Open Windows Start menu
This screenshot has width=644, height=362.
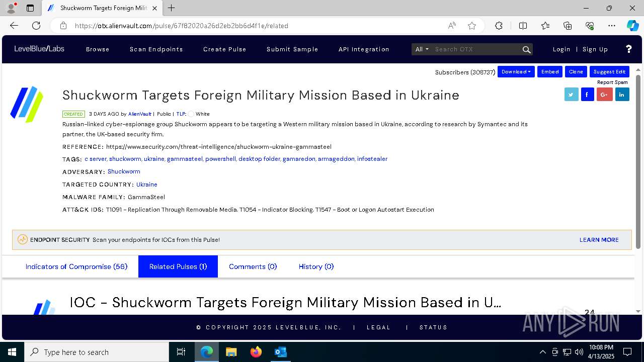pos(12,352)
